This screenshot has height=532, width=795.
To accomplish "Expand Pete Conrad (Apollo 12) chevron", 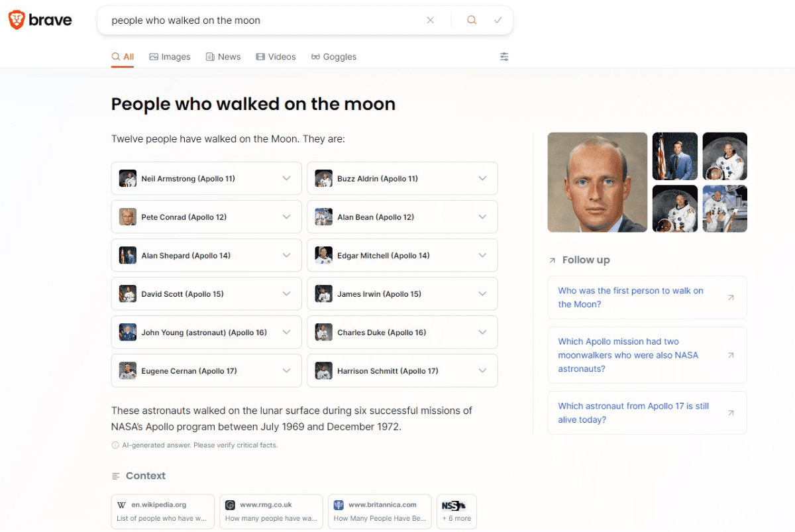I will [286, 217].
